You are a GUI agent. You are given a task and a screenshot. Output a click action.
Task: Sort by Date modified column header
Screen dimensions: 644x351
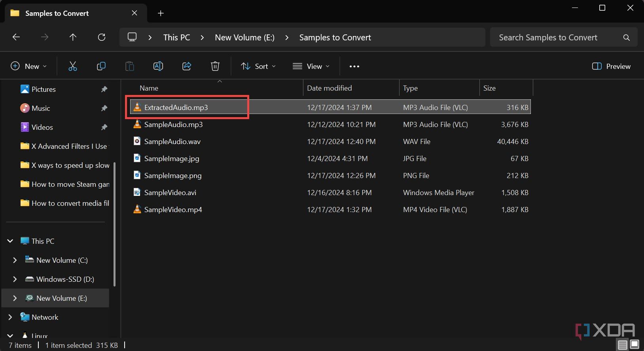point(351,88)
